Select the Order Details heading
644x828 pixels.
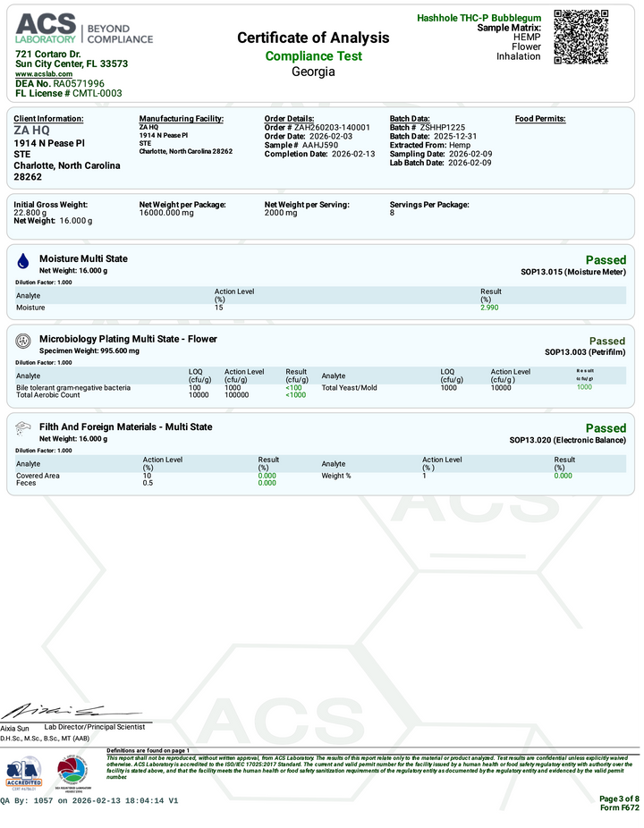coord(289,119)
